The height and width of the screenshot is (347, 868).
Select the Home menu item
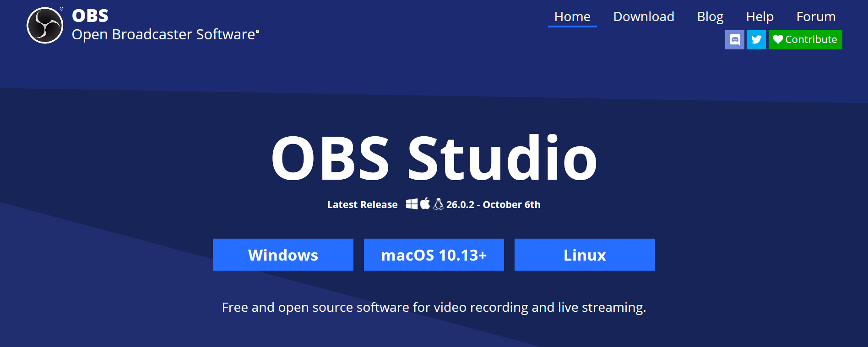pos(572,17)
